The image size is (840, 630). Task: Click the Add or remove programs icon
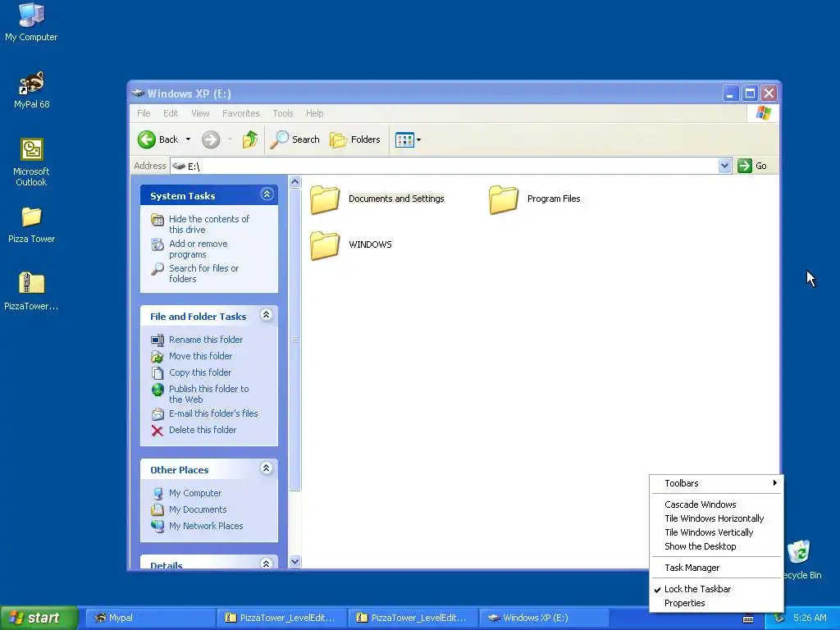point(157,244)
